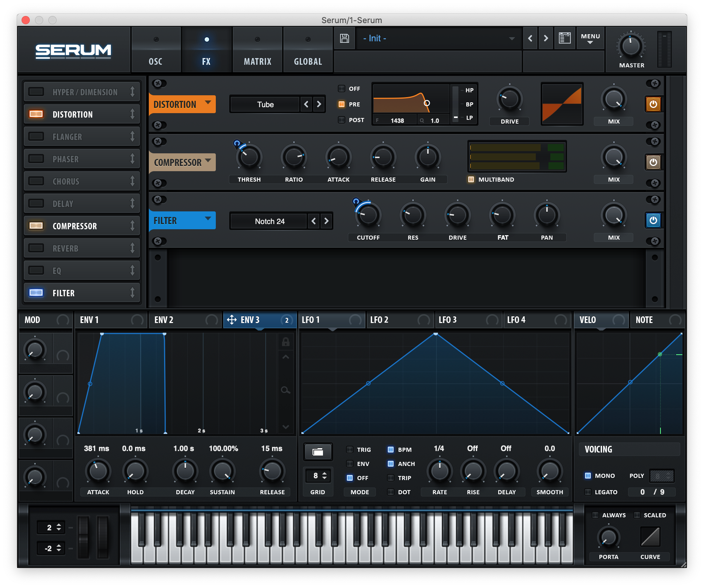
Task: Click the distortion waveshape display
Action: [562, 104]
